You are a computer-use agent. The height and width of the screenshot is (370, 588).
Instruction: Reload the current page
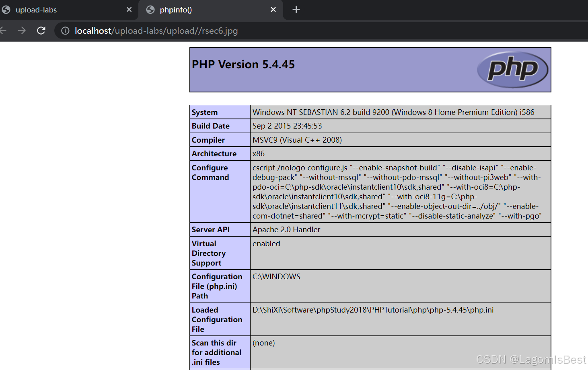click(41, 31)
